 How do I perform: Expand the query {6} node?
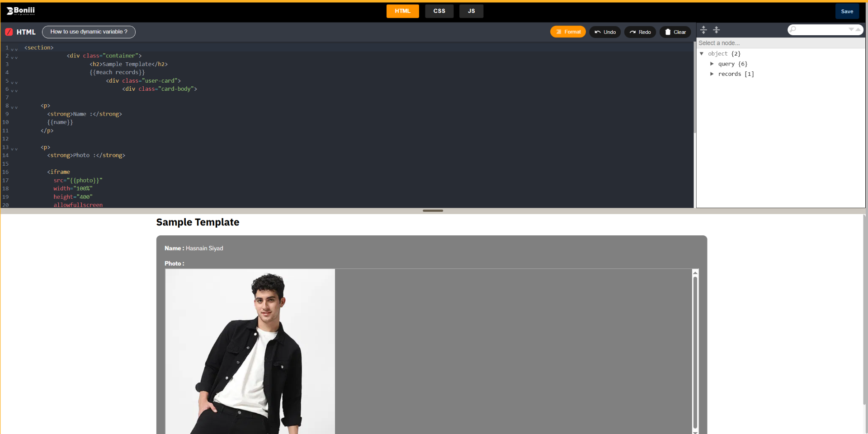712,64
